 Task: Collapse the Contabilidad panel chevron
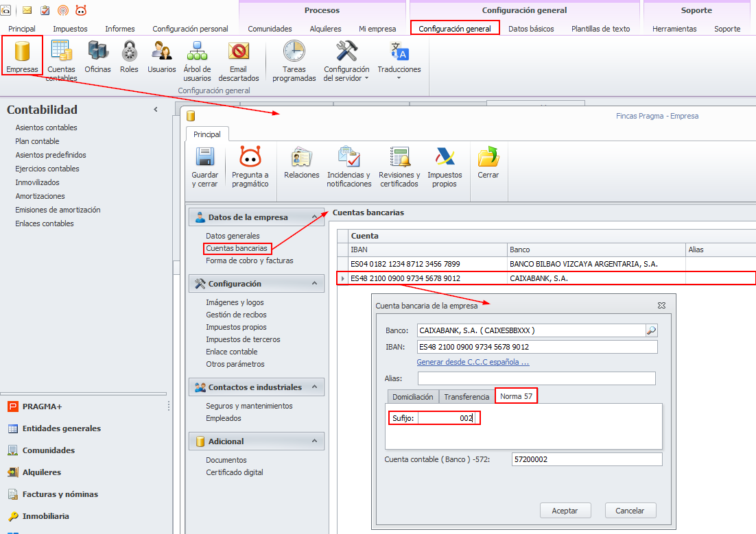(x=156, y=110)
